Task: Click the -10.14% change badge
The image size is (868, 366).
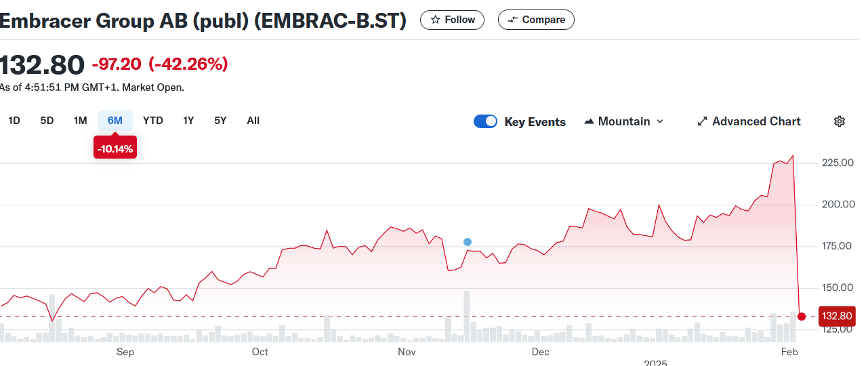Action: point(115,148)
